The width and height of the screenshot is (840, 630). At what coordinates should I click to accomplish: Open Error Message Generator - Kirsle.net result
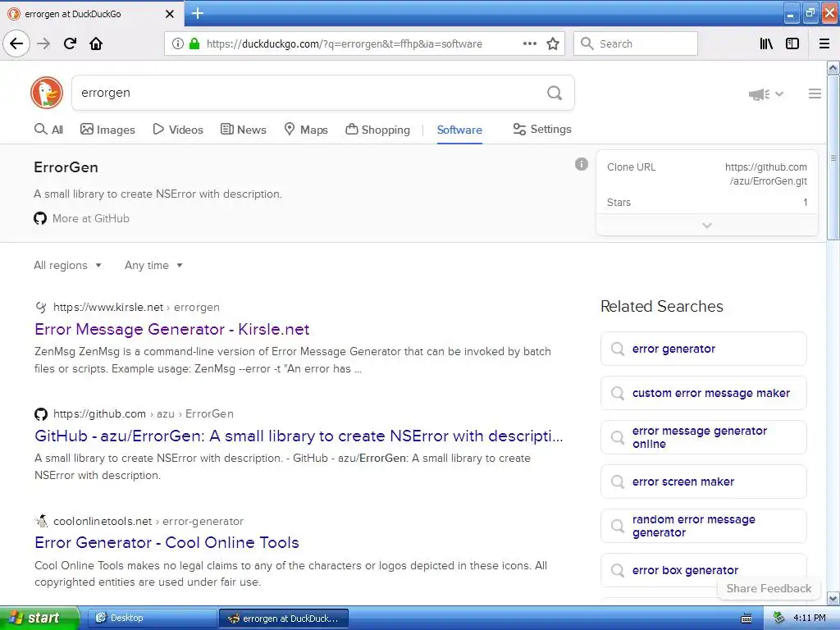pos(172,329)
